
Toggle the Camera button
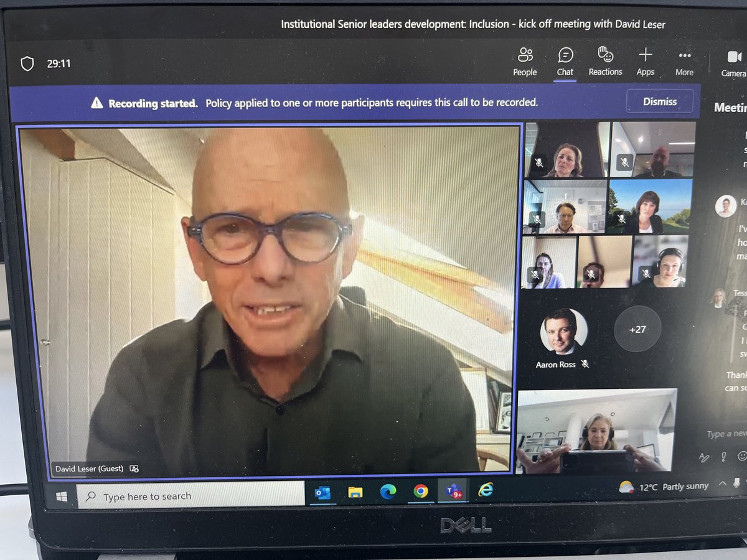tap(733, 63)
